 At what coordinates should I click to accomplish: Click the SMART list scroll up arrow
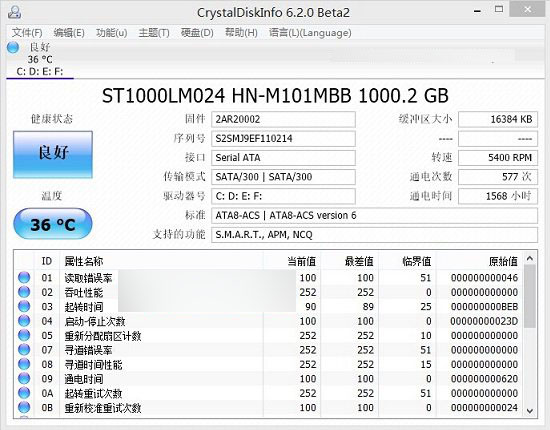[530, 259]
